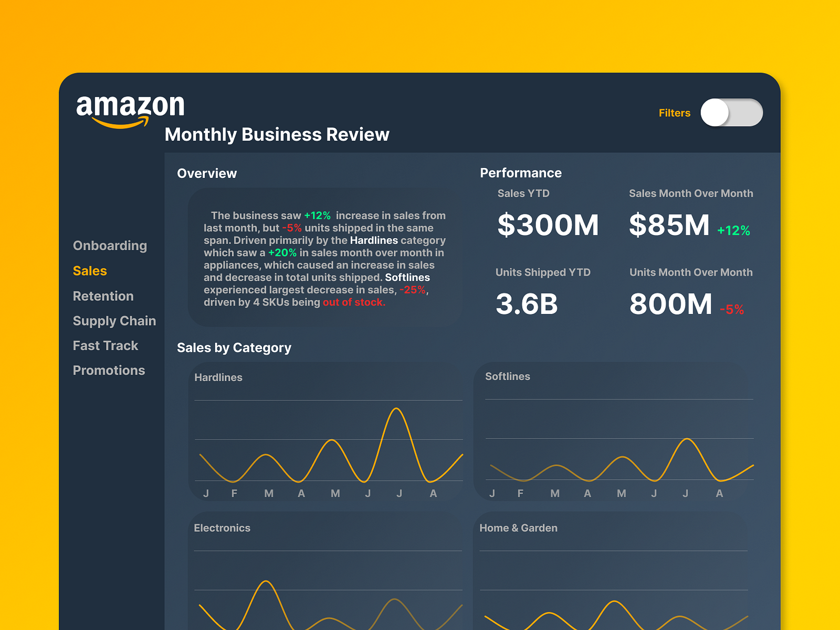Open the Onboarding section
Image resolution: width=840 pixels, height=630 pixels.
pos(110,246)
